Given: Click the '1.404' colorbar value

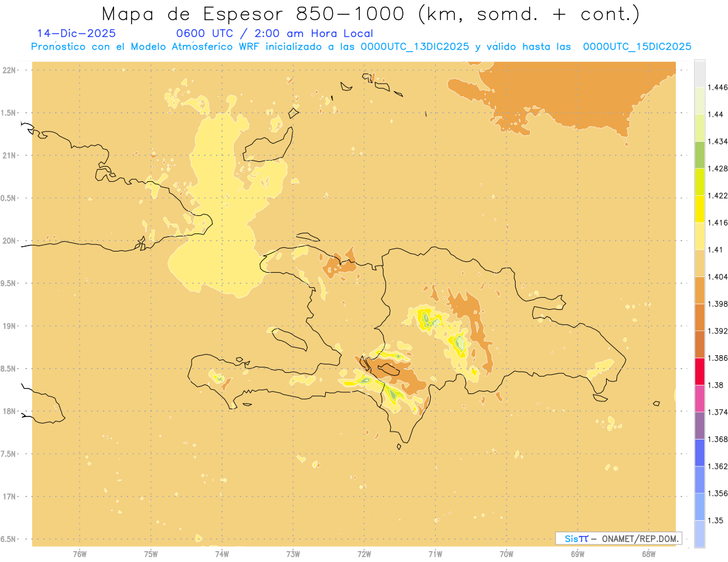Looking at the screenshot, I should click(719, 276).
